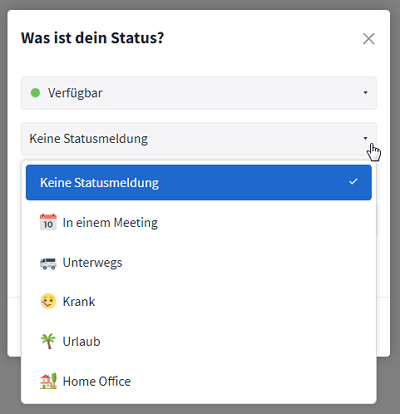Close the Was ist dein Status dialog
This screenshot has width=400, height=414.
tap(369, 39)
